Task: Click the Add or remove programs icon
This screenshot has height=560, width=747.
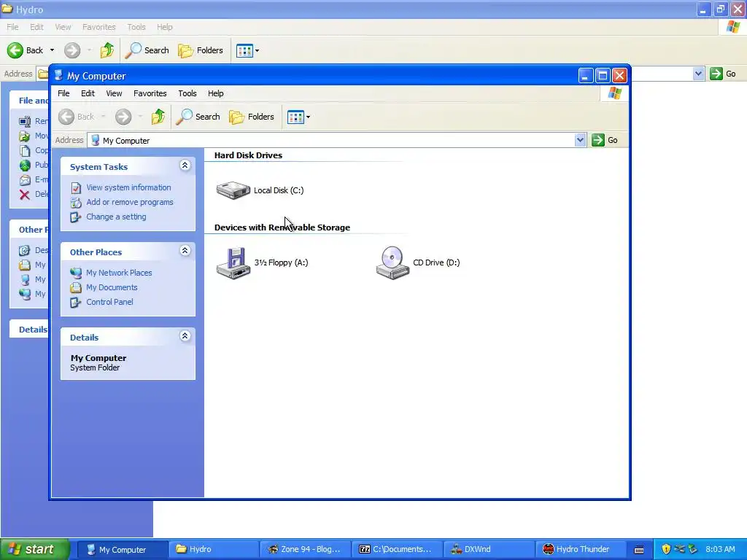Action: coord(76,203)
